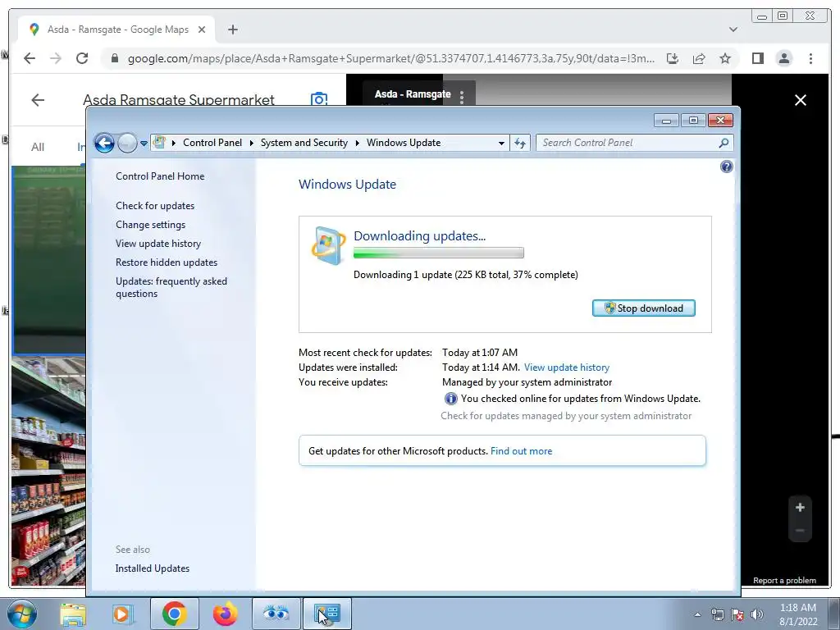Open Chrome tab search chevron
840x630 pixels.
click(733, 30)
